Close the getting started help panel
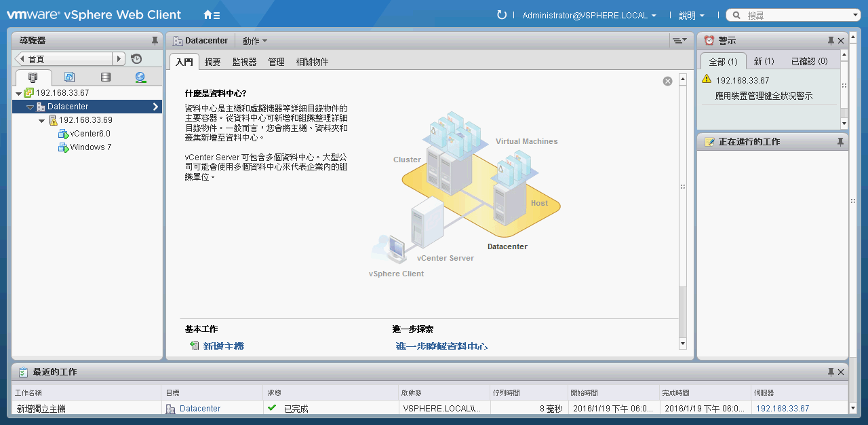The height and width of the screenshot is (425, 868). [x=667, y=81]
